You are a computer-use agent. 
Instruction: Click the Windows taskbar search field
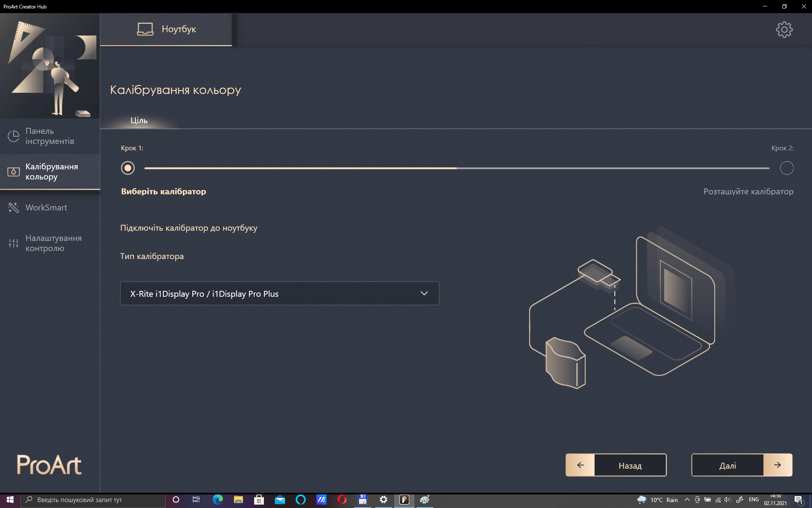(x=93, y=500)
